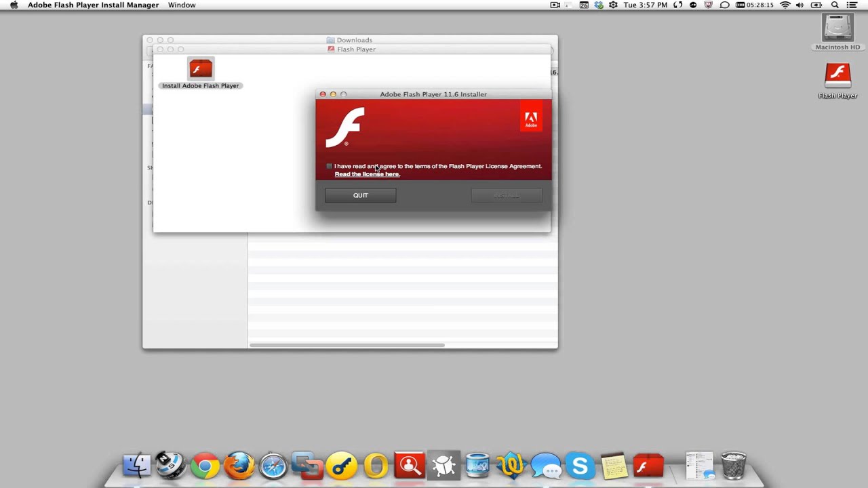Open the Trash in the Dock

click(734, 466)
